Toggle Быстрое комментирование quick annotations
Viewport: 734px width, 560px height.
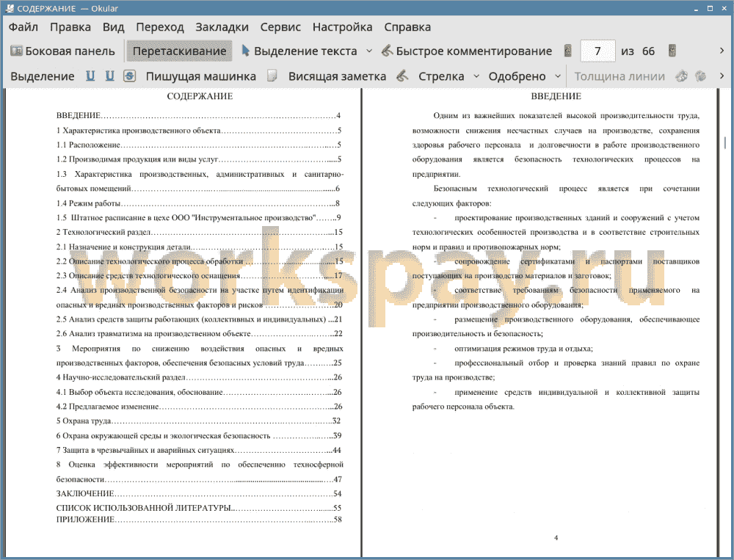click(467, 51)
